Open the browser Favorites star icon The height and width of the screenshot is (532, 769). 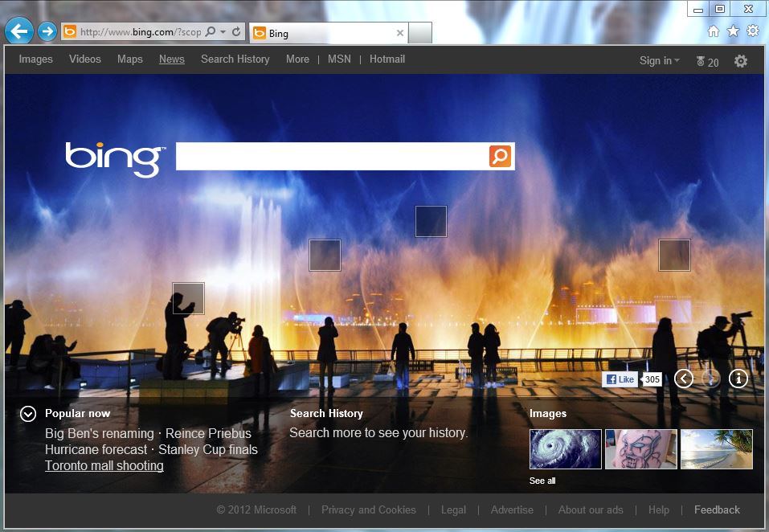[733, 31]
